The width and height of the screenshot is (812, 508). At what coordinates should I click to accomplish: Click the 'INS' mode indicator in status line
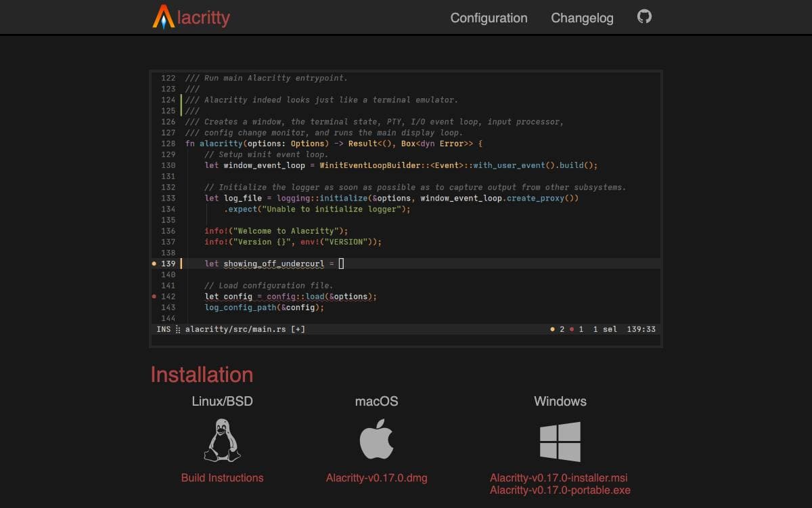pyautogui.click(x=164, y=329)
